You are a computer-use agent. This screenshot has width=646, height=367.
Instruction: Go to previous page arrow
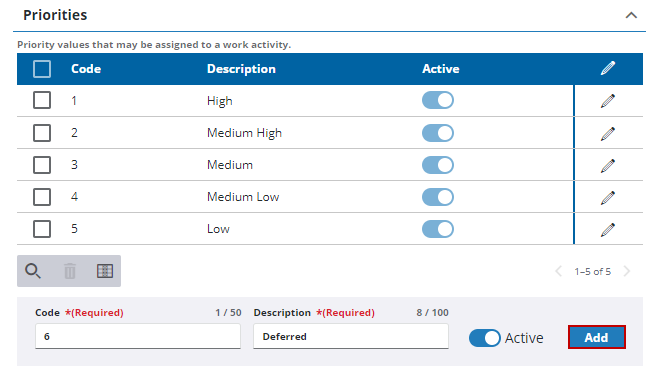coord(559,271)
